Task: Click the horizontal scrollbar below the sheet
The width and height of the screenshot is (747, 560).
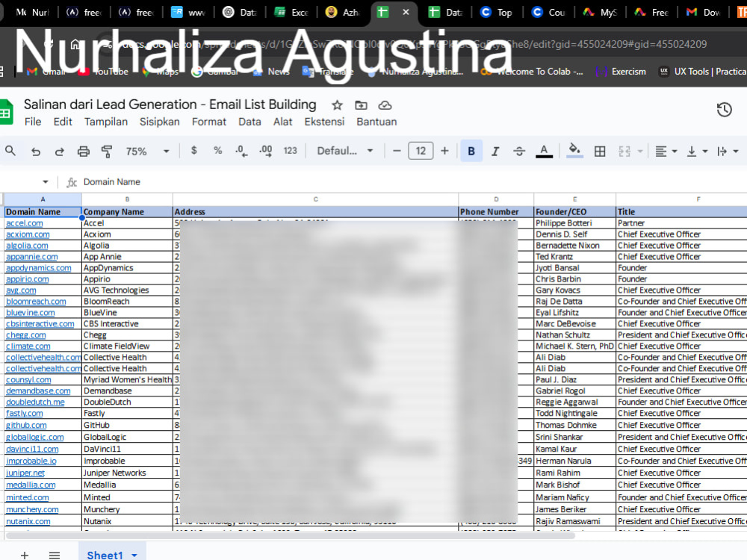Action: pos(290,535)
